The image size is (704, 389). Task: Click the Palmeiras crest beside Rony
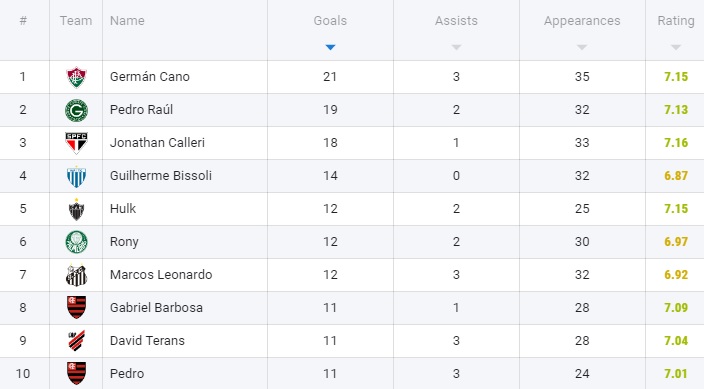pos(76,242)
